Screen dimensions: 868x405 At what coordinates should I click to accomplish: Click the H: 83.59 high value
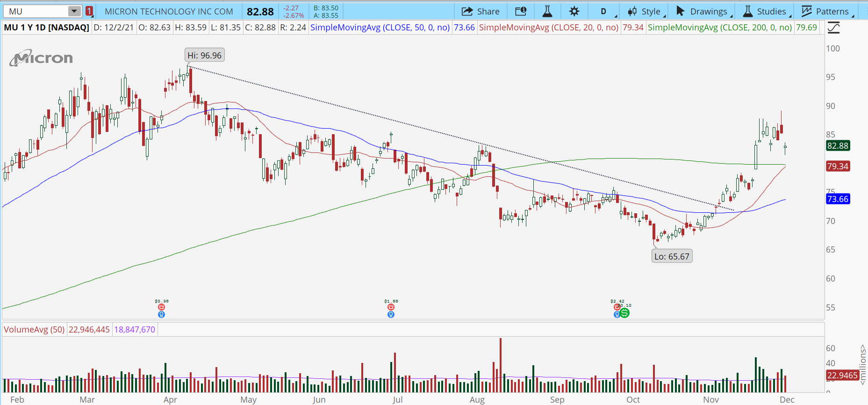[x=191, y=28]
